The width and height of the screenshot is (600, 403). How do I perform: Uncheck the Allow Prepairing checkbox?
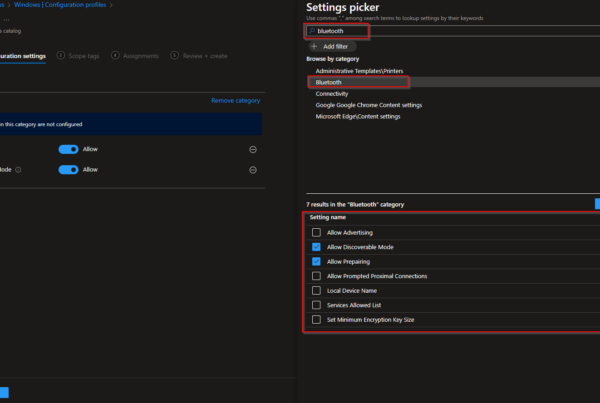[x=316, y=261]
